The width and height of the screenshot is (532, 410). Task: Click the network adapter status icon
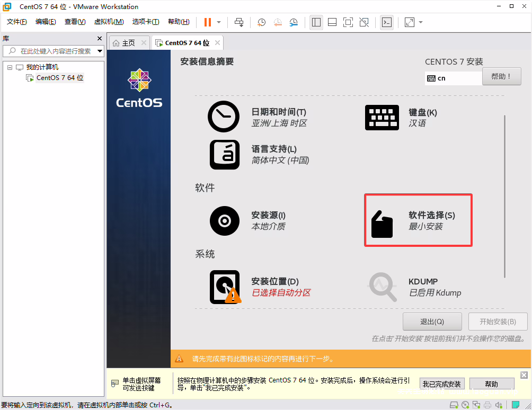coord(476,405)
